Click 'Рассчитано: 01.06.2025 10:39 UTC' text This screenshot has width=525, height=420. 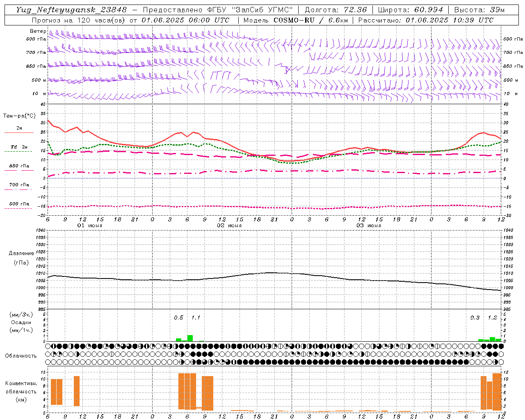[426, 20]
